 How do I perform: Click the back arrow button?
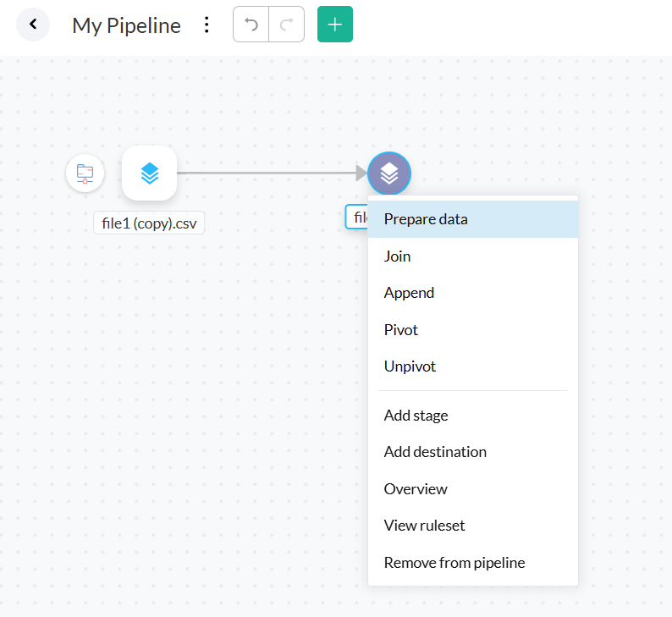pos(33,25)
